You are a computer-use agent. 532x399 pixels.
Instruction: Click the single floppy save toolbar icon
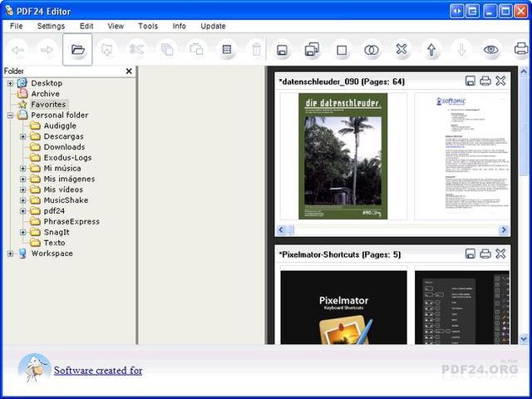[x=282, y=50]
